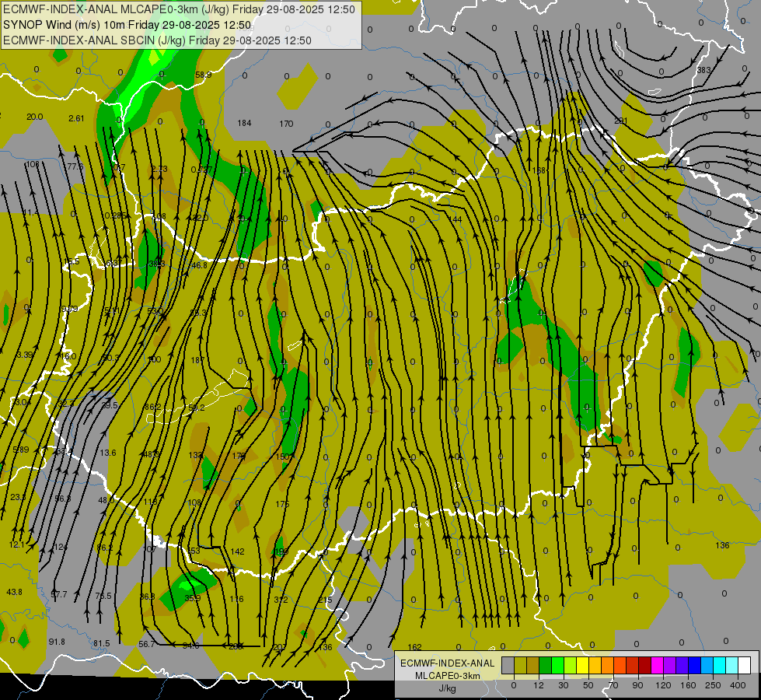Click the MLCAPE0-3km title line

click(179, 9)
